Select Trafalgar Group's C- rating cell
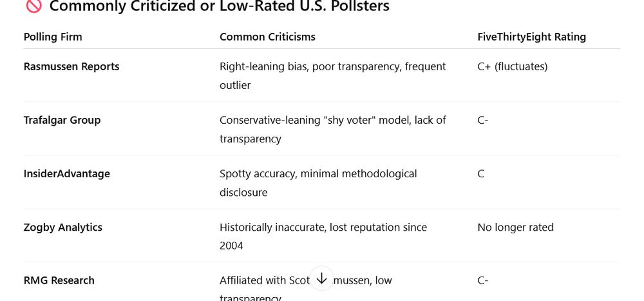Screen dimensions: 644x301 483,120
